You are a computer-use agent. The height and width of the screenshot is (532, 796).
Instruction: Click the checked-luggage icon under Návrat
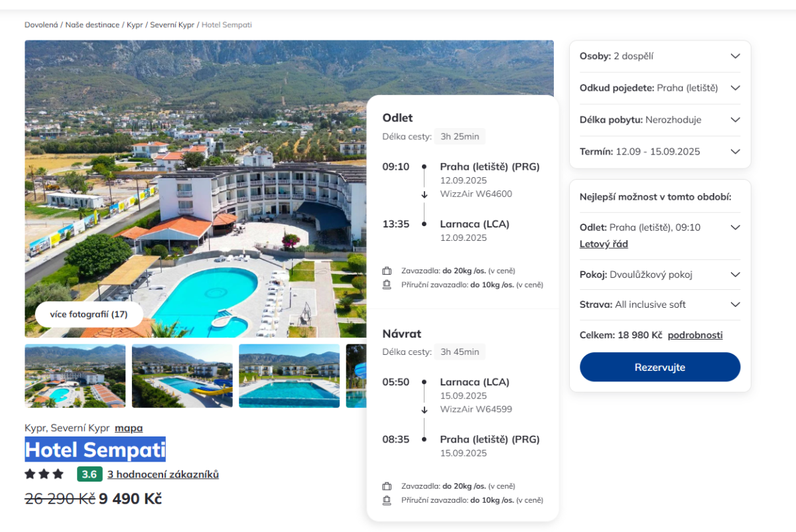pyautogui.click(x=387, y=486)
